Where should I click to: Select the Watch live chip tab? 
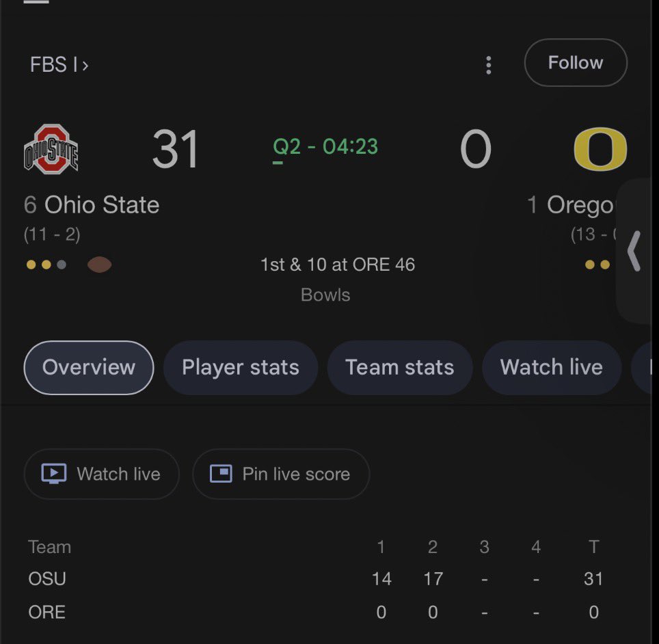point(552,367)
